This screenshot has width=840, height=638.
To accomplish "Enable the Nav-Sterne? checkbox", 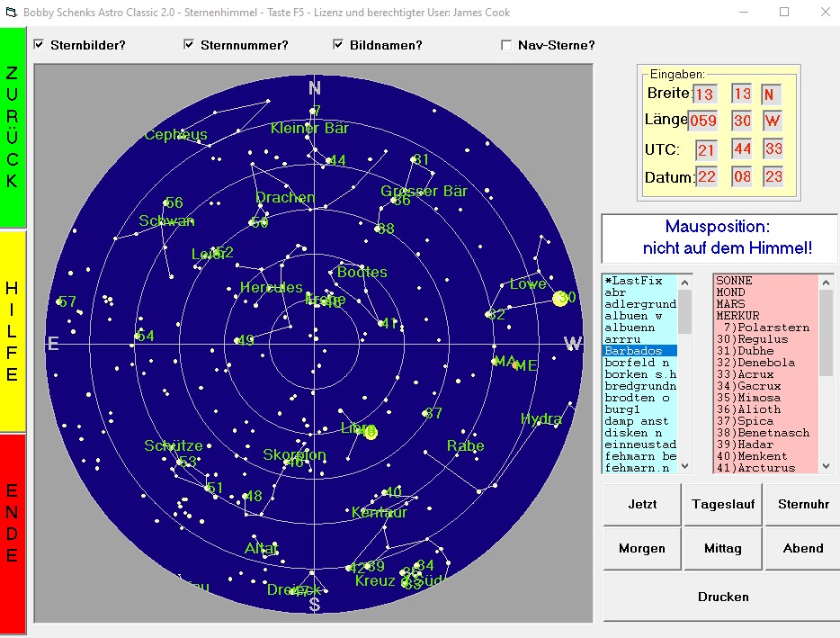I will click(506, 45).
